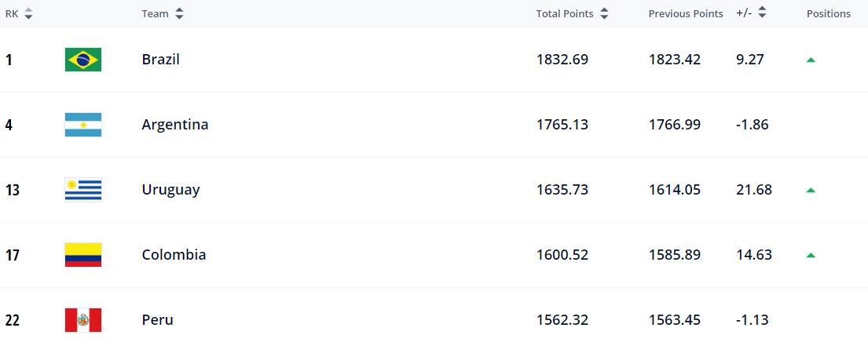Click Uruguay's green up-arrow position indicator
The width and height of the screenshot is (868, 346).
811,190
